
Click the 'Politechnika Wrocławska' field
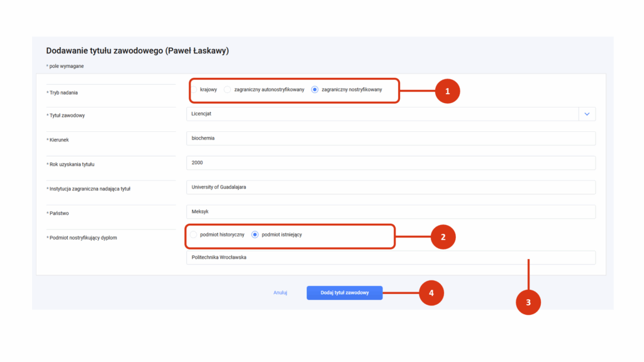pyautogui.click(x=391, y=257)
